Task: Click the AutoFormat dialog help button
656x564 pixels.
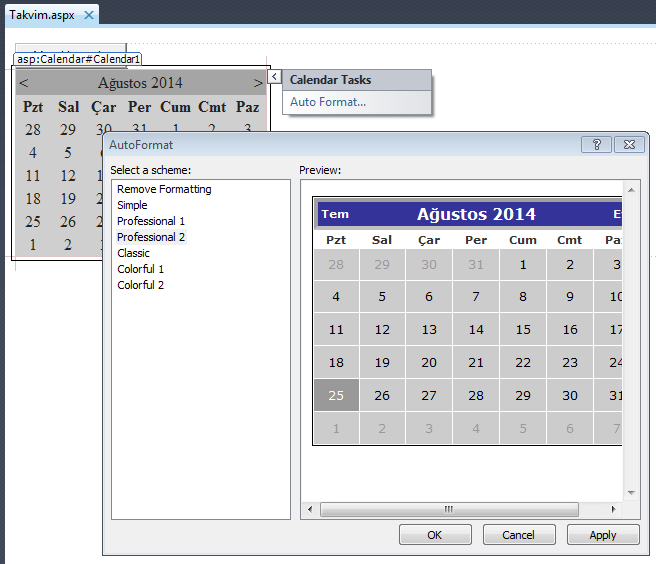Action: (x=596, y=145)
